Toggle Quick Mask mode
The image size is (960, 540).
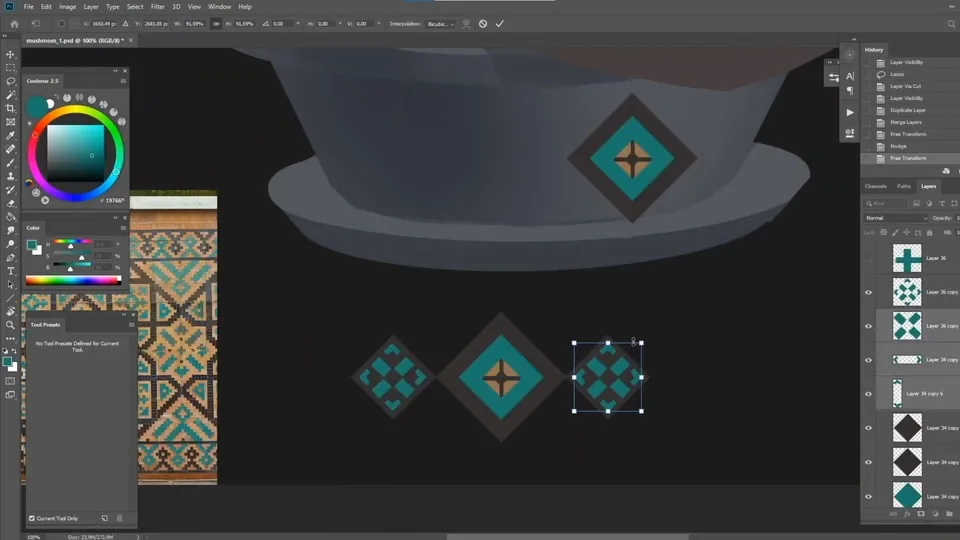(x=10, y=381)
